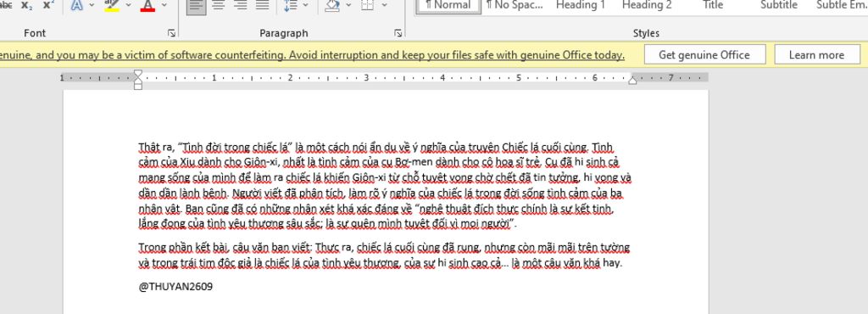
Task: Click the Paragraph group label
Action: click(x=283, y=33)
